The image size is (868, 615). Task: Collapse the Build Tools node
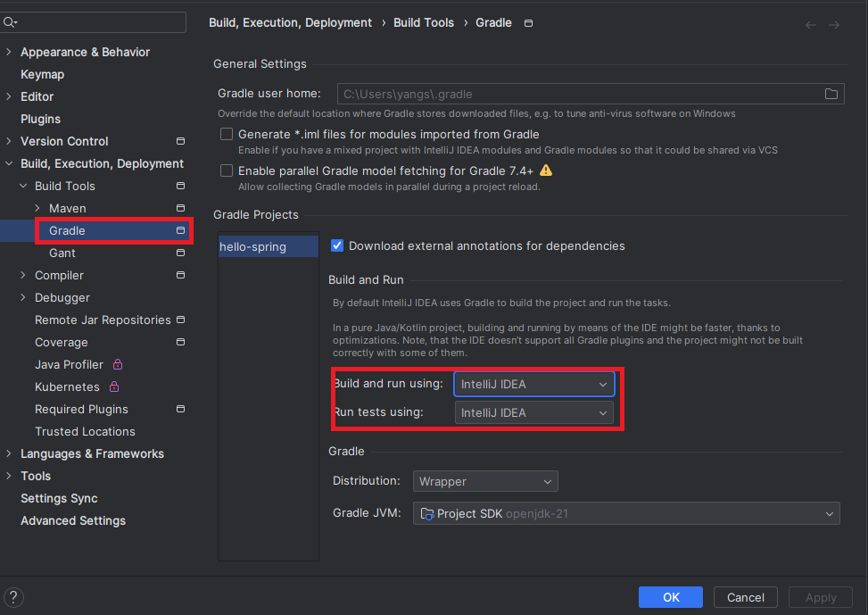coord(23,186)
